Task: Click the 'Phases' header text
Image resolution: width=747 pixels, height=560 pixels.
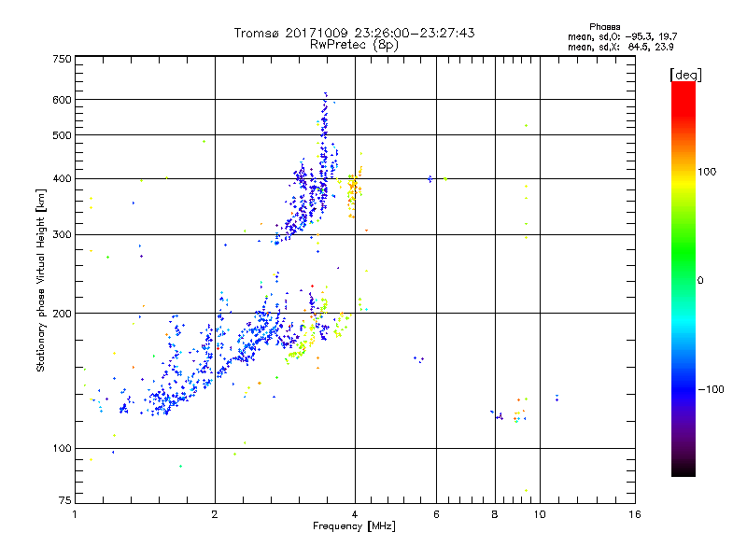Action: pos(604,27)
